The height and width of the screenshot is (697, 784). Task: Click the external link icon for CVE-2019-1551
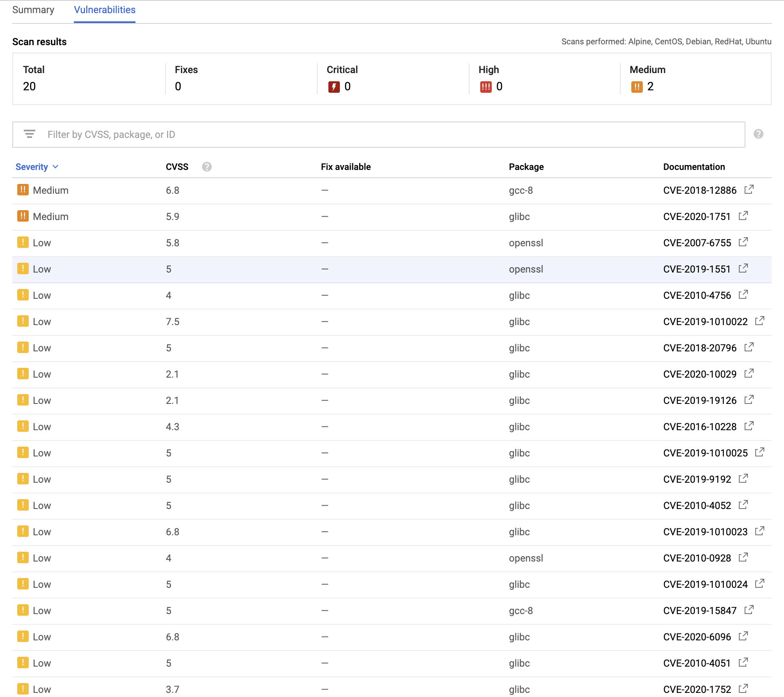pyautogui.click(x=744, y=268)
